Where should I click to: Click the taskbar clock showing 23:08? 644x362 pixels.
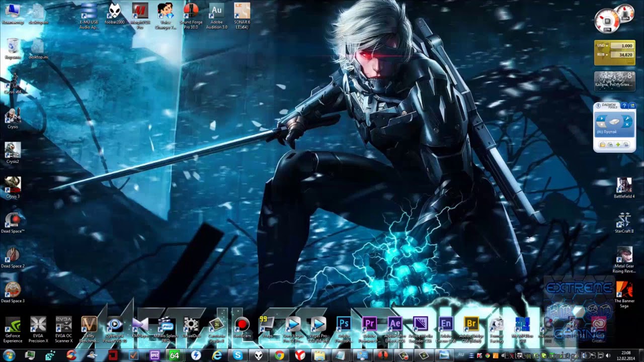tap(626, 355)
